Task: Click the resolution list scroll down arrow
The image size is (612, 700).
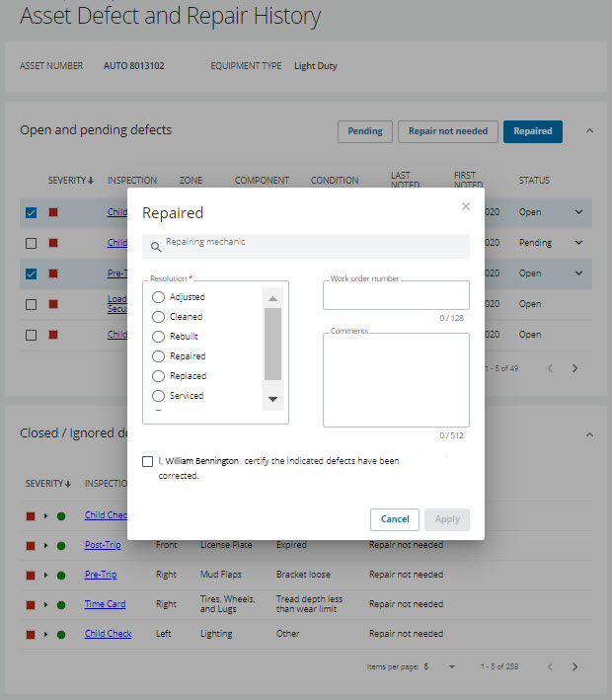Action: [272, 399]
